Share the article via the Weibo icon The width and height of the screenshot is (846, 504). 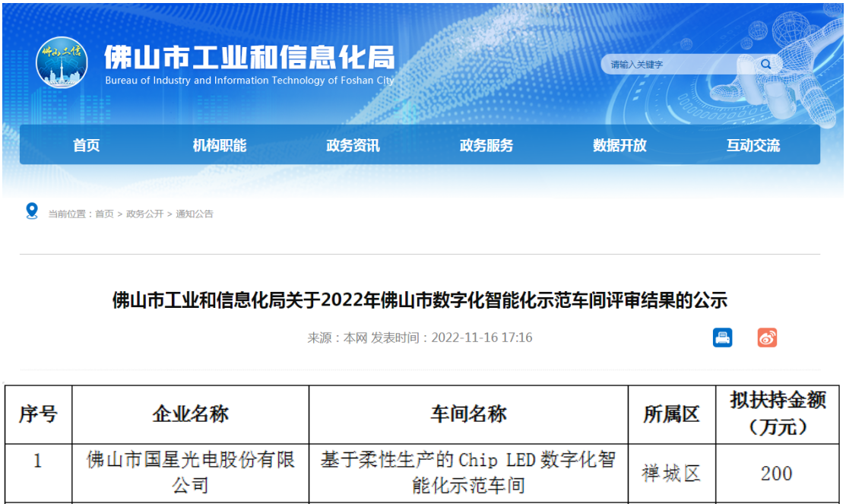[767, 338]
